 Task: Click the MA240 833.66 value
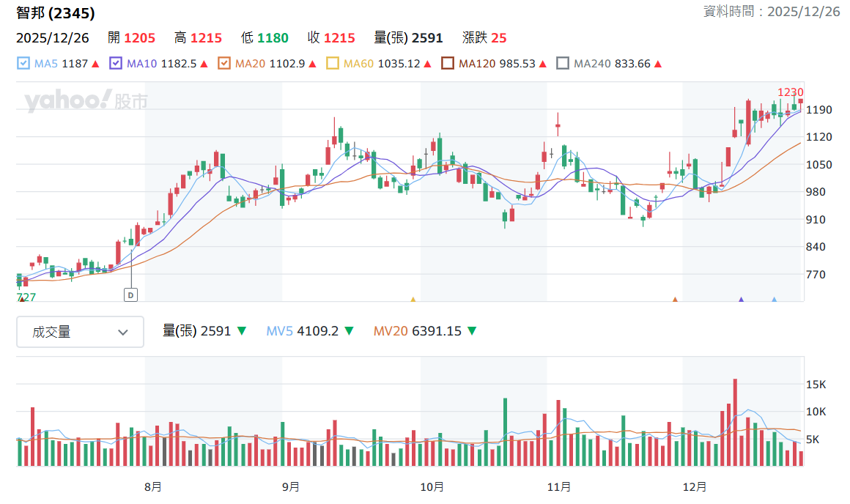(632, 64)
